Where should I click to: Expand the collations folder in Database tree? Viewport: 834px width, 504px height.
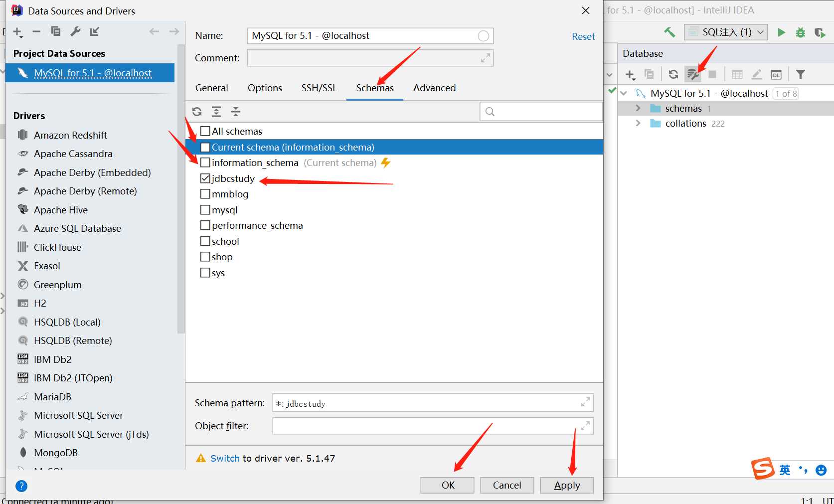[638, 123]
